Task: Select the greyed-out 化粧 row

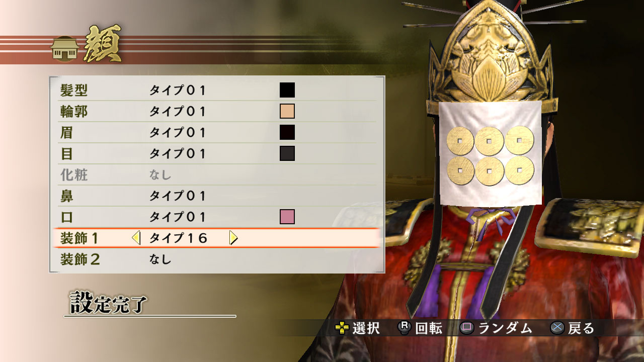Action: (x=216, y=174)
